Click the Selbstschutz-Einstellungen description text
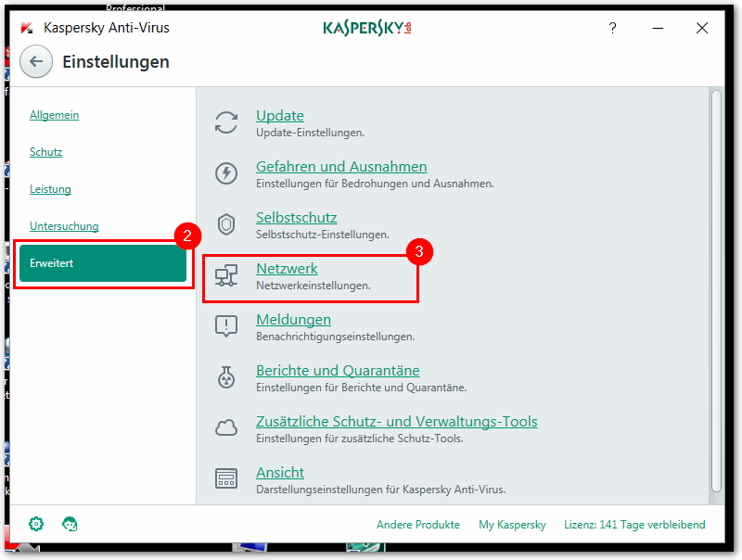 pyautogui.click(x=323, y=235)
